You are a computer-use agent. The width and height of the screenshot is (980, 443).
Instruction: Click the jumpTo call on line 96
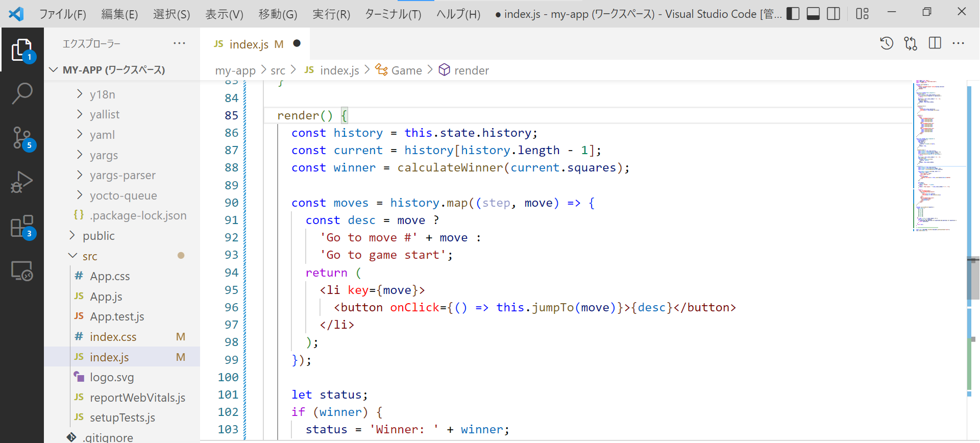[x=553, y=307]
